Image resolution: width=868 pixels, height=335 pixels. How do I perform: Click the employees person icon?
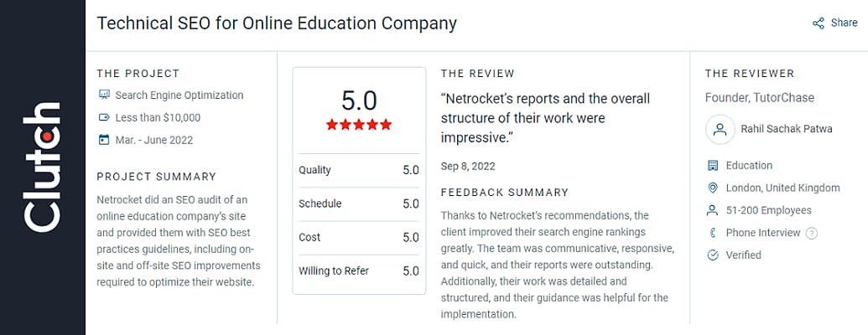pyautogui.click(x=713, y=210)
